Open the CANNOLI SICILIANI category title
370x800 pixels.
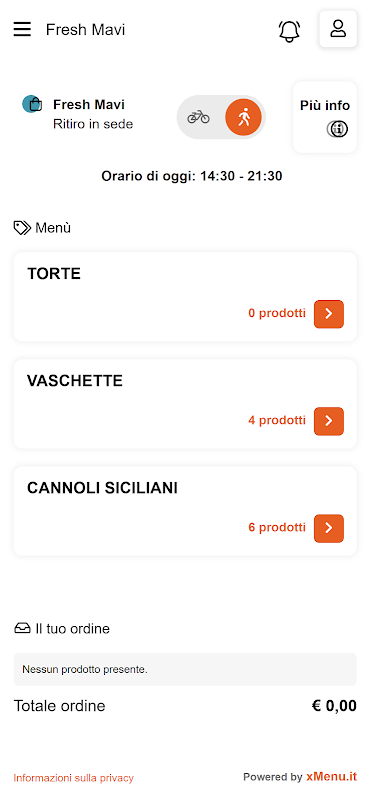(x=103, y=488)
